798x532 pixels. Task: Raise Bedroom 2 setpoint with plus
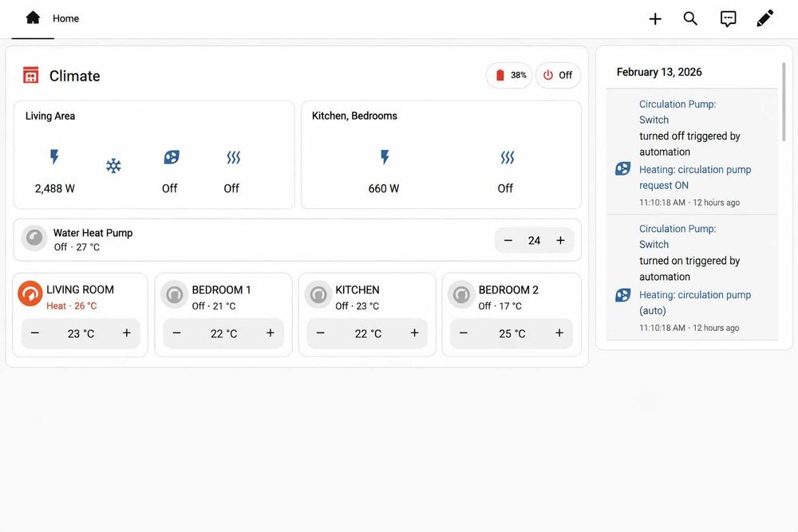[559, 333]
